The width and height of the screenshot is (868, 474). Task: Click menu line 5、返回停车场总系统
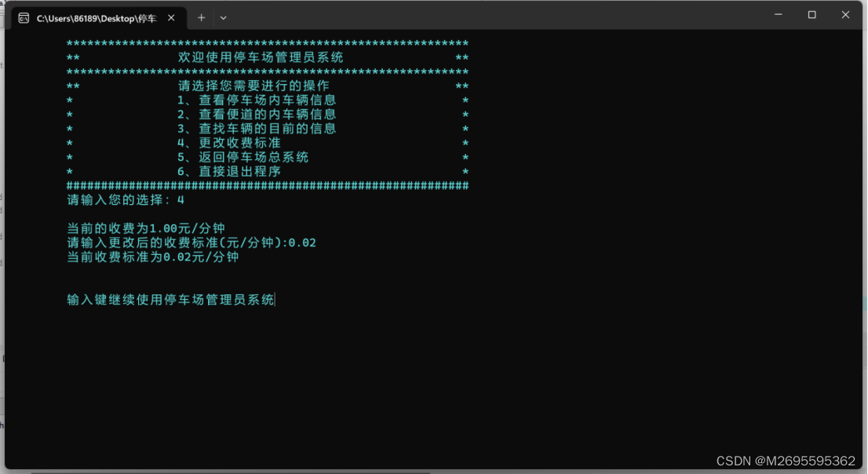coord(243,157)
